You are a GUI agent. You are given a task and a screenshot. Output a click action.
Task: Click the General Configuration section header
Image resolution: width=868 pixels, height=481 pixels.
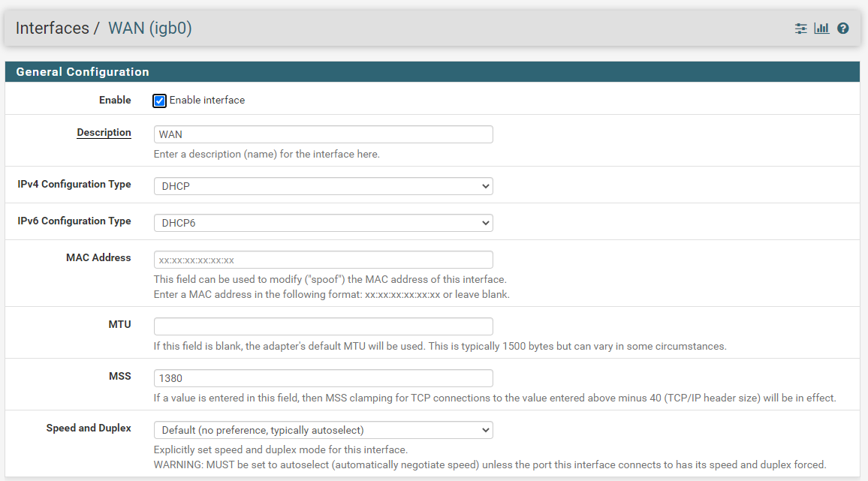(83, 72)
